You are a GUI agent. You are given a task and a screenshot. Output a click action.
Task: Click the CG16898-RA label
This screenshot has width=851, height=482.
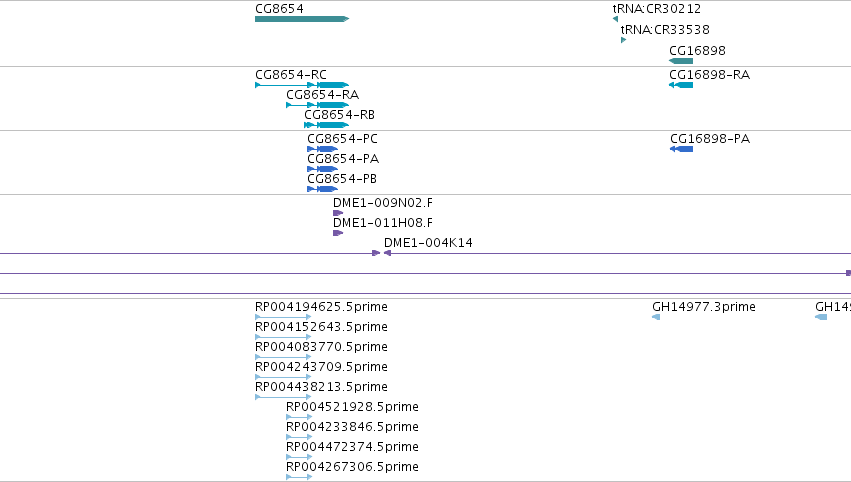point(709,74)
